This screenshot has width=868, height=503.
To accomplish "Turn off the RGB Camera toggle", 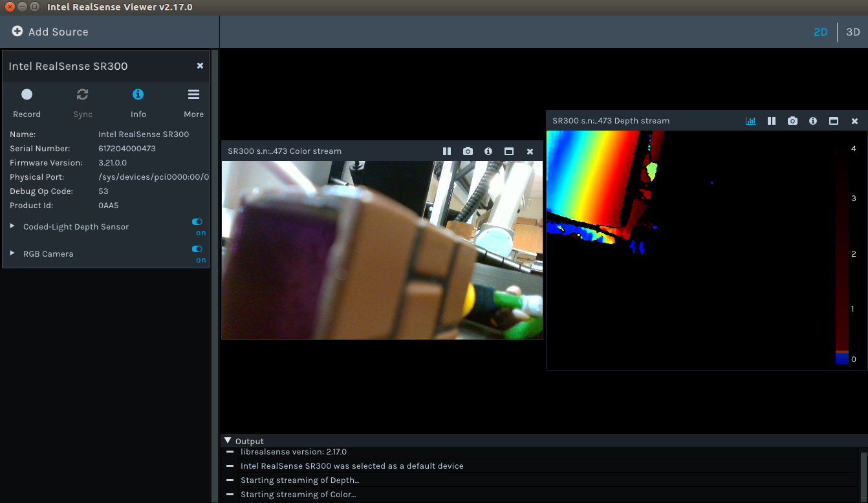I will (x=197, y=249).
